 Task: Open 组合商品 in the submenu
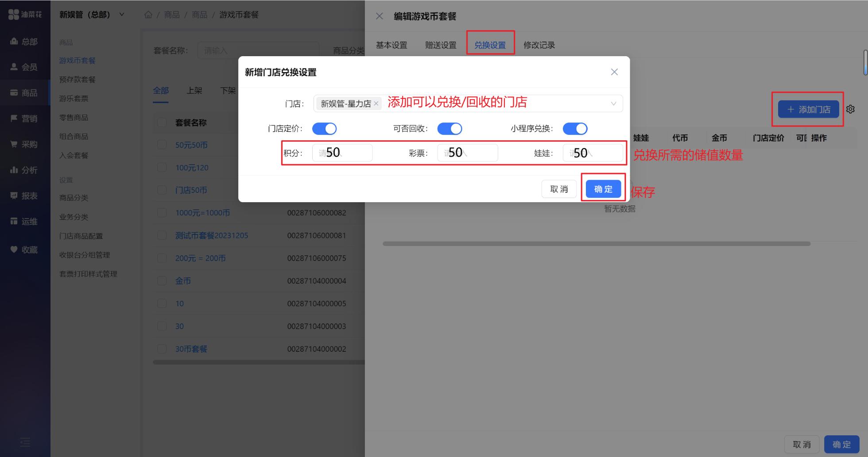pyautogui.click(x=74, y=137)
